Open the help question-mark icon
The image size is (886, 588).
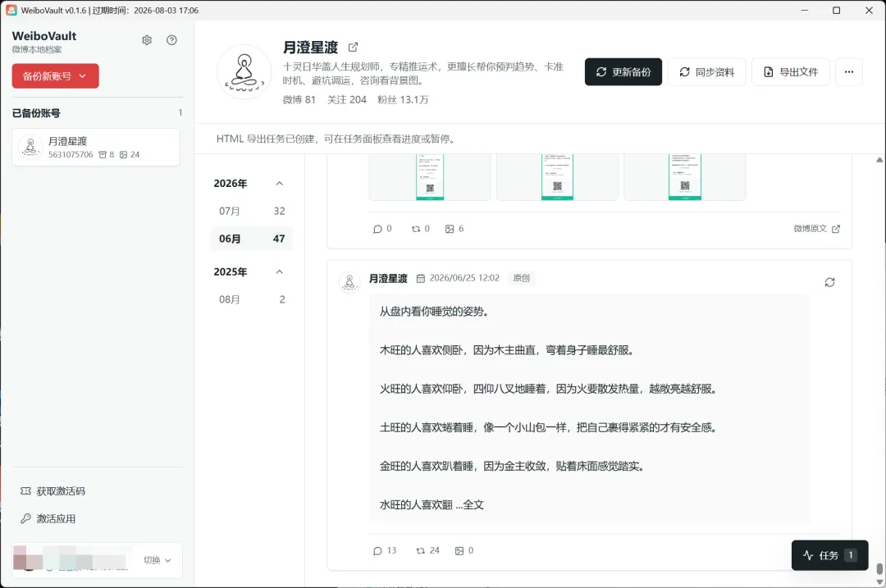(x=171, y=40)
